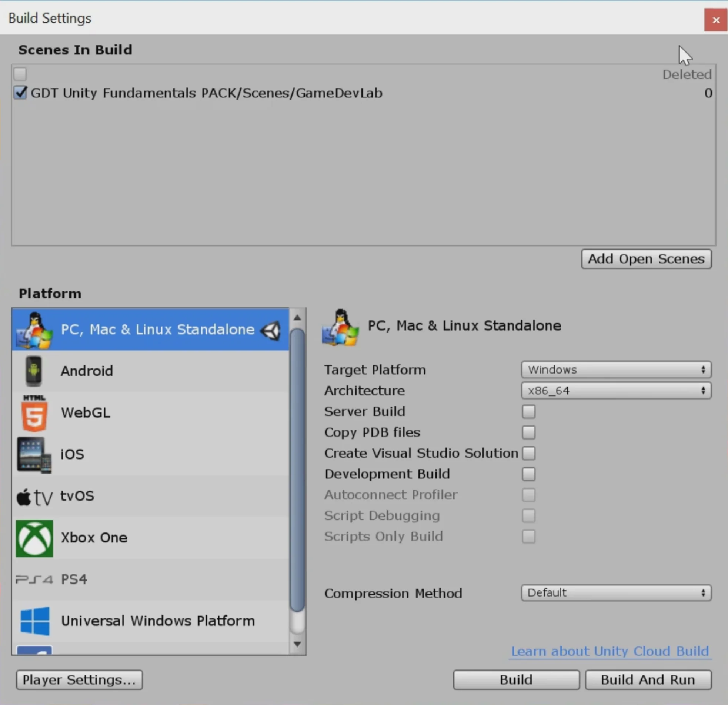The image size is (728, 705).
Task: Select the GameDevLab scene path text
Action: point(206,93)
